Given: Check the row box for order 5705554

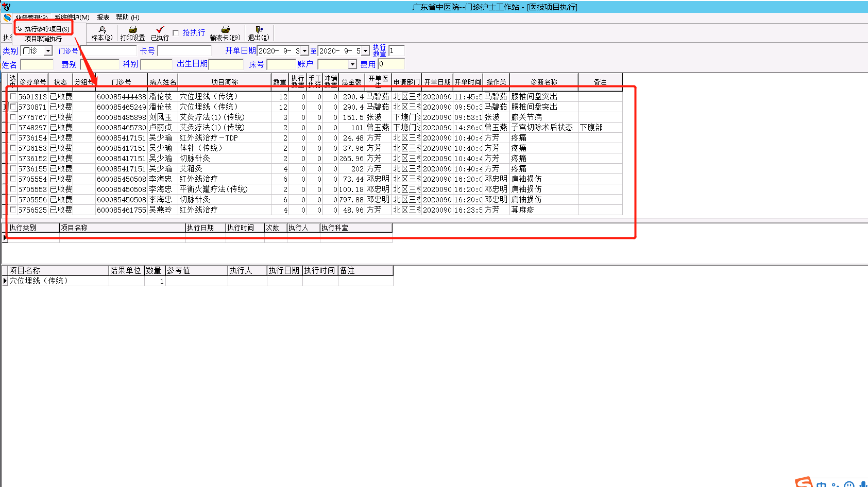Looking at the screenshot, I should pyautogui.click(x=13, y=179).
